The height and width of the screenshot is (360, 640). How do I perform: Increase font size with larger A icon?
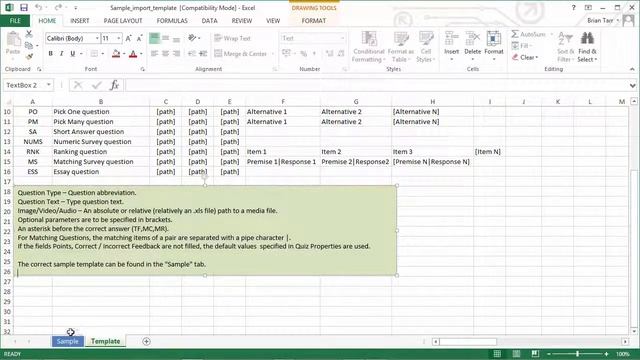129,38
